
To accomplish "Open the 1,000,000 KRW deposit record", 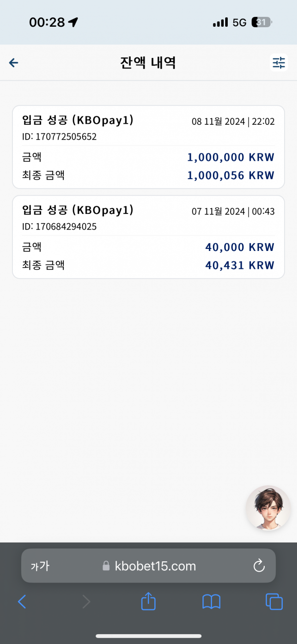I will point(148,147).
